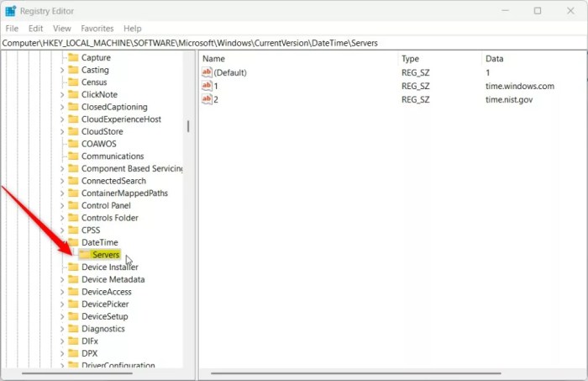
Task: Open the View menu
Action: point(62,29)
